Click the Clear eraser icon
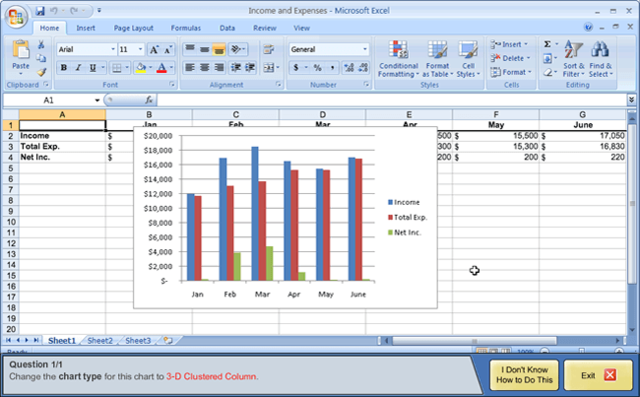This screenshot has width=640, height=397. click(x=548, y=72)
